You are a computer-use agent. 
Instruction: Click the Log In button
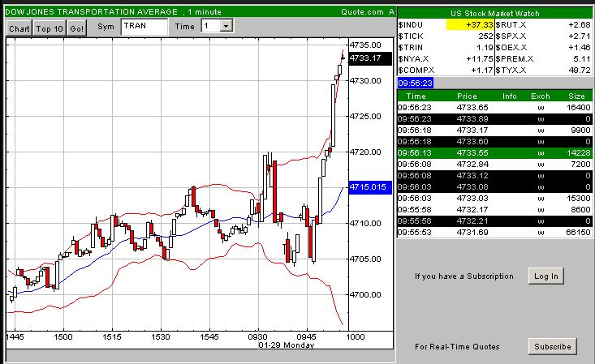(x=546, y=276)
